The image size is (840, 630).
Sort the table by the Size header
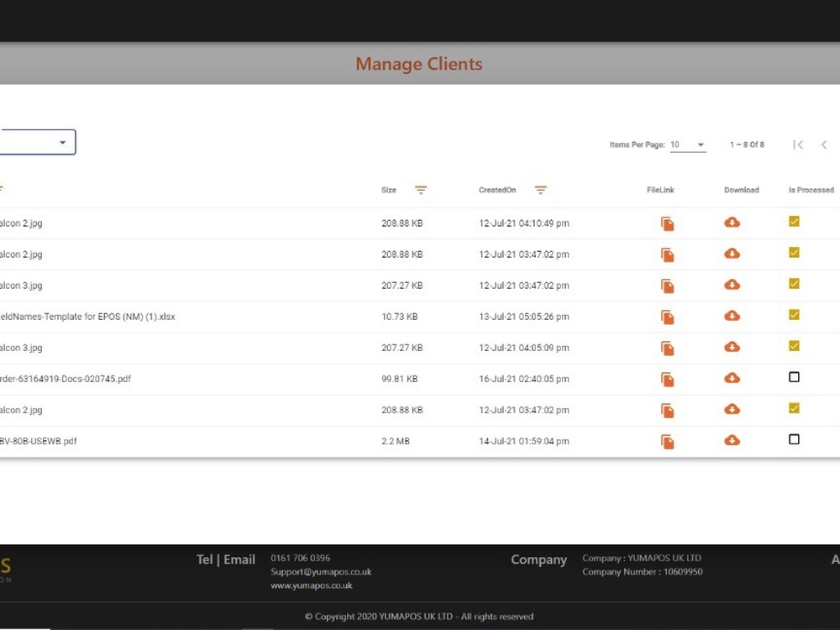click(389, 191)
